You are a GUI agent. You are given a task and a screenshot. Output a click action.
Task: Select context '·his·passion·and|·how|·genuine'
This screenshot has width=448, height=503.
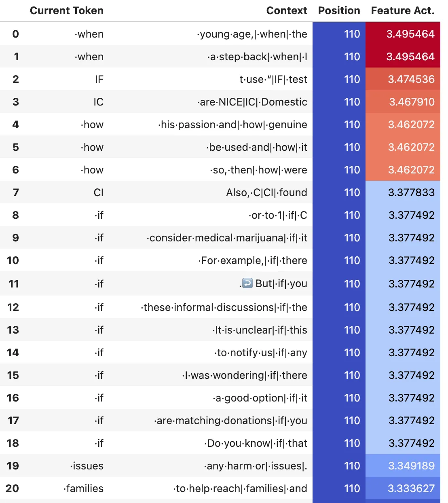pyautogui.click(x=232, y=125)
